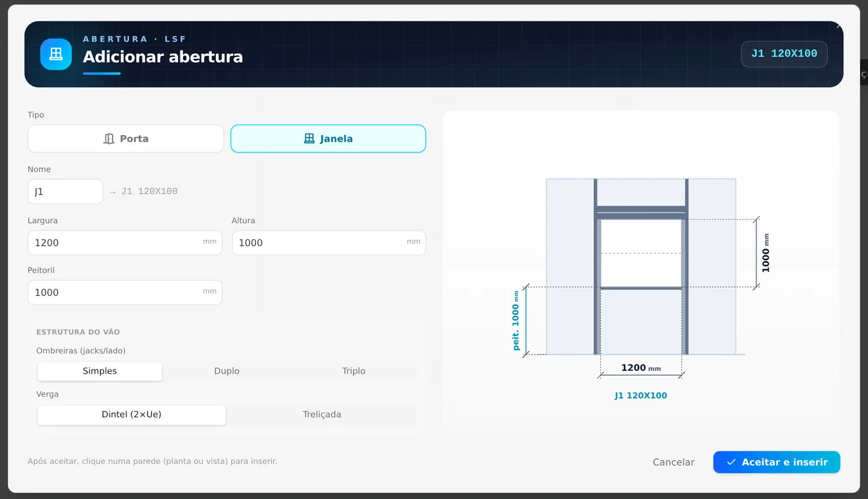Click the Peitoril field showing 1000

pos(125,292)
